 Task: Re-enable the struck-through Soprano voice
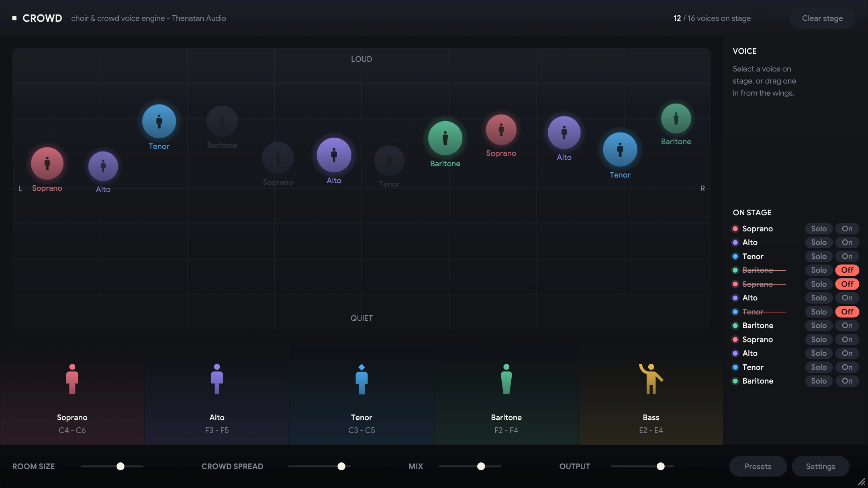pos(847,284)
